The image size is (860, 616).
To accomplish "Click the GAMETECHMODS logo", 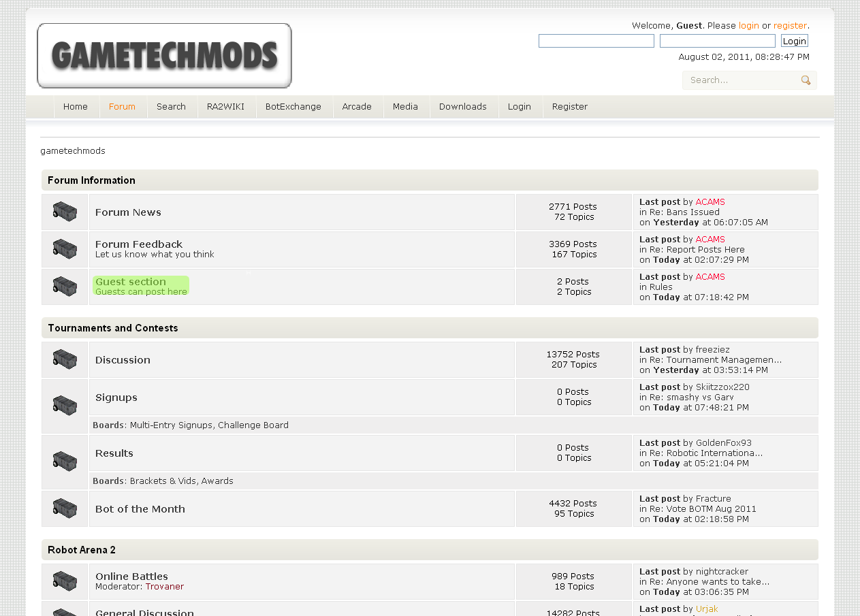I will tap(164, 56).
